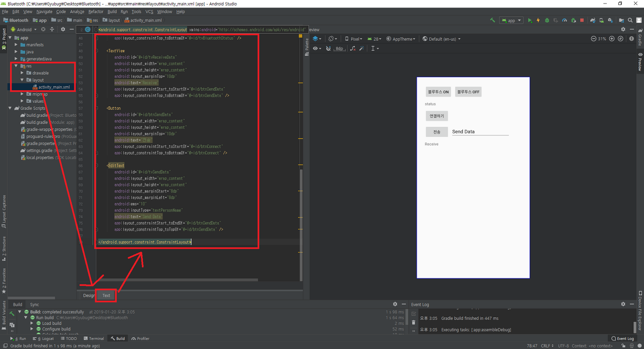Viewport: 644px width, 349px height.
Task: Open the view options eye dropdown
Action: click(317, 48)
